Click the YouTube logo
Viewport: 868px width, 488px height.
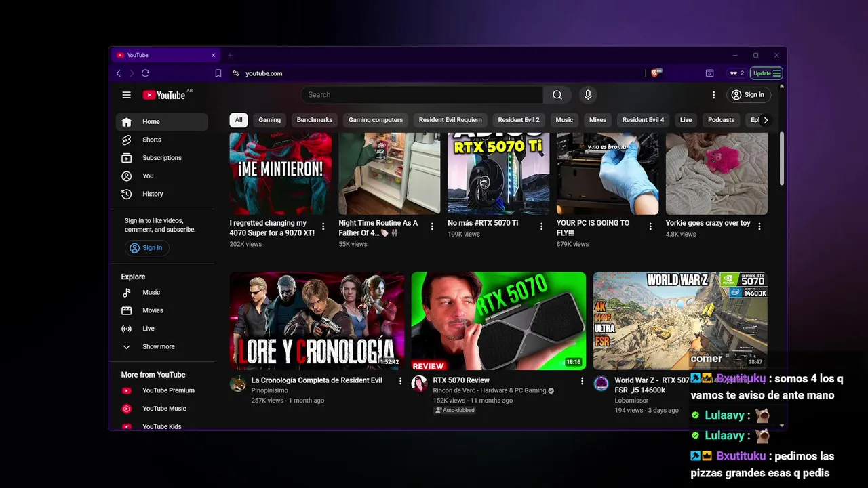[x=164, y=95]
